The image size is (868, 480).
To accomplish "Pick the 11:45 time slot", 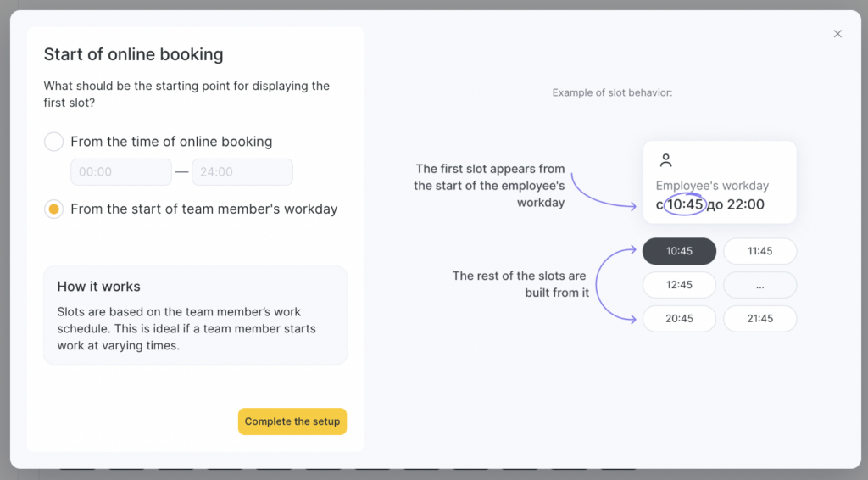I will pos(759,251).
